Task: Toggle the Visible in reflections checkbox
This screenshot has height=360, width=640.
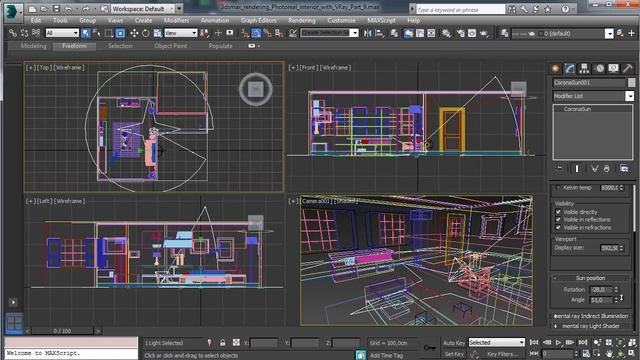Action: click(x=558, y=219)
